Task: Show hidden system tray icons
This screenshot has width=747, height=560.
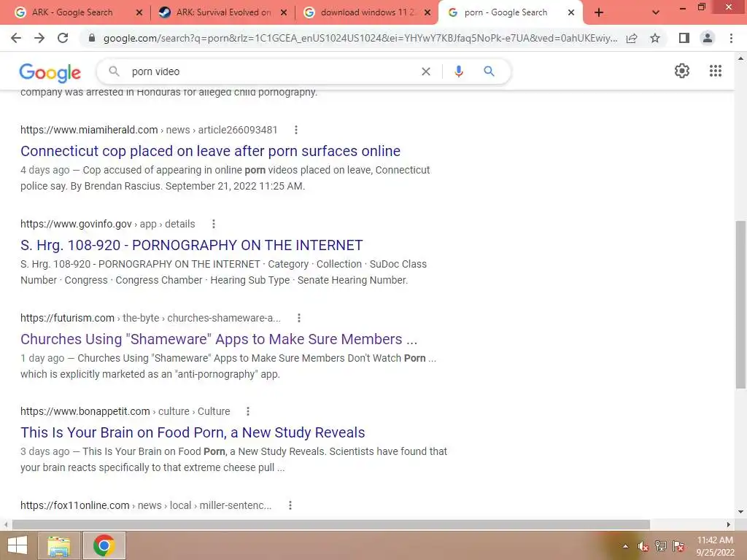Action: (x=625, y=547)
